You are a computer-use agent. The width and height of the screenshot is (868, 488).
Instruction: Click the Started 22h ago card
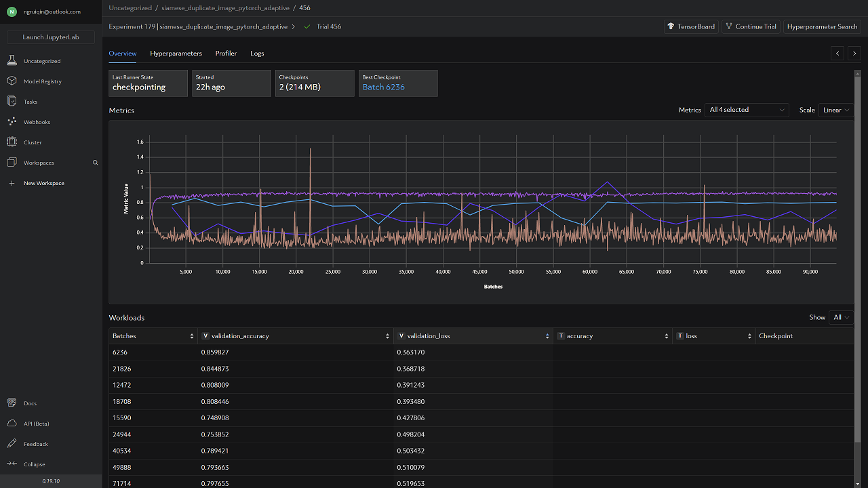coord(231,83)
